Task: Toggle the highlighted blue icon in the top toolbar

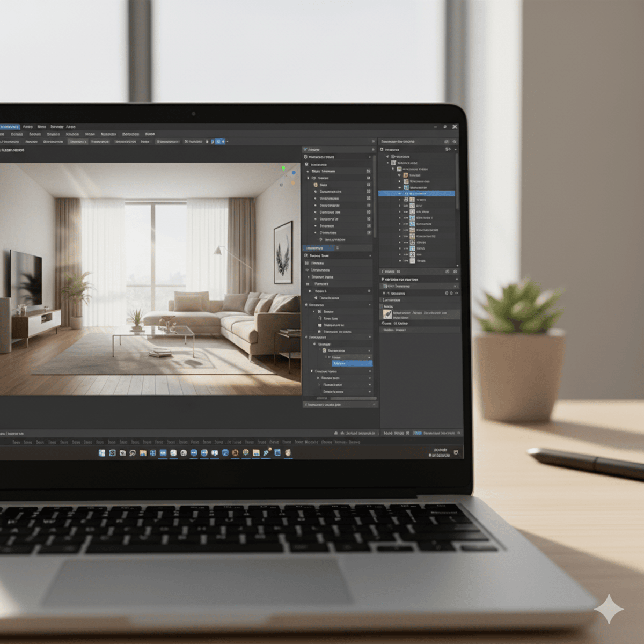Action: point(219,142)
